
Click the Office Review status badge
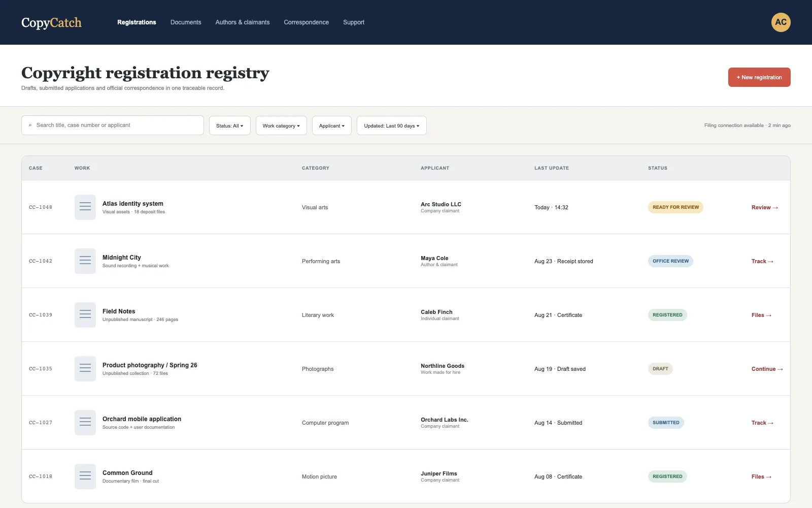pyautogui.click(x=670, y=261)
